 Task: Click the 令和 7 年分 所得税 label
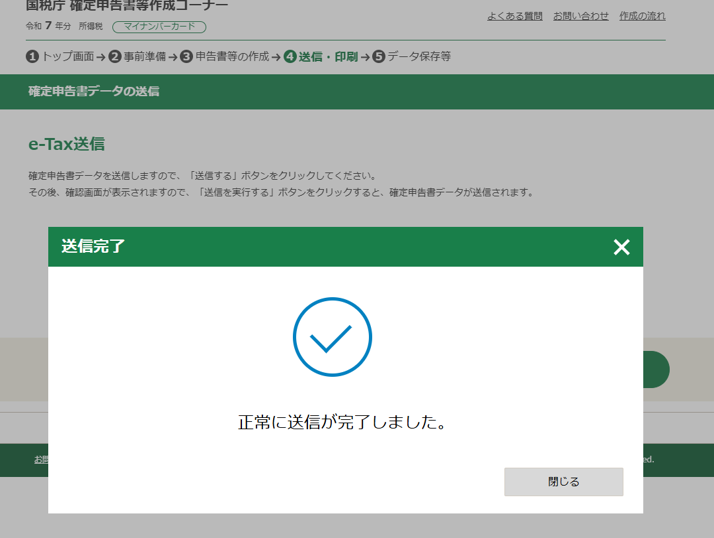64,26
